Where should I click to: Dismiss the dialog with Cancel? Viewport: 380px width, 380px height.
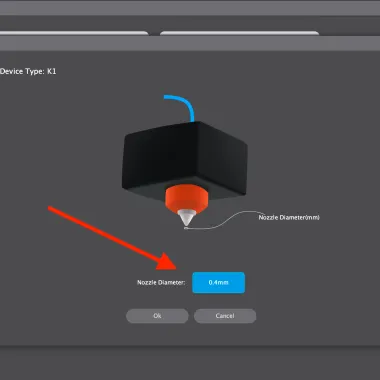tap(225, 316)
